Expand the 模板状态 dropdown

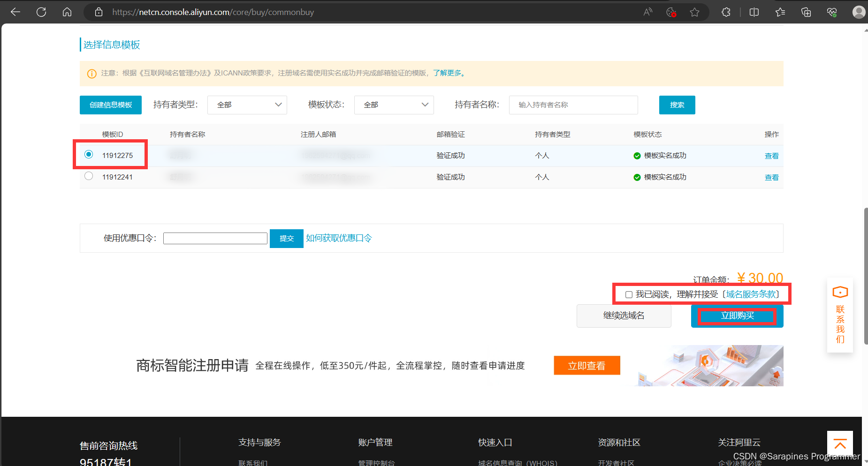click(x=394, y=105)
